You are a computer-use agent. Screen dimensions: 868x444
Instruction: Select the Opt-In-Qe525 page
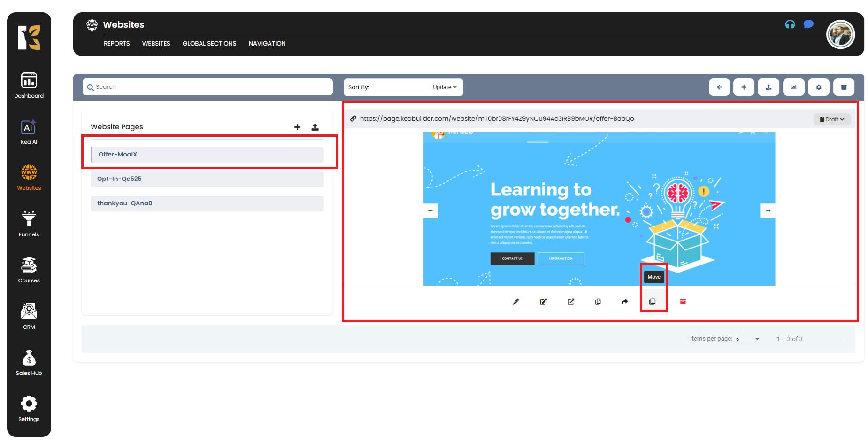(207, 179)
